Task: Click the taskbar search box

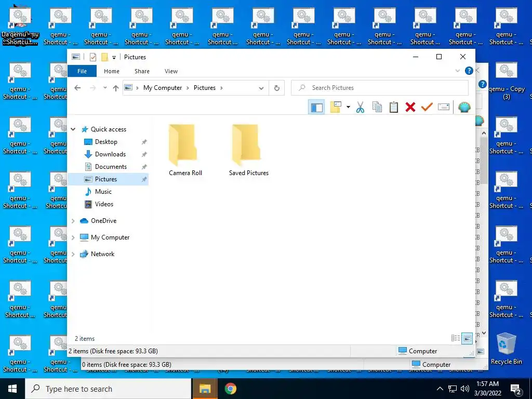Action: click(108, 389)
